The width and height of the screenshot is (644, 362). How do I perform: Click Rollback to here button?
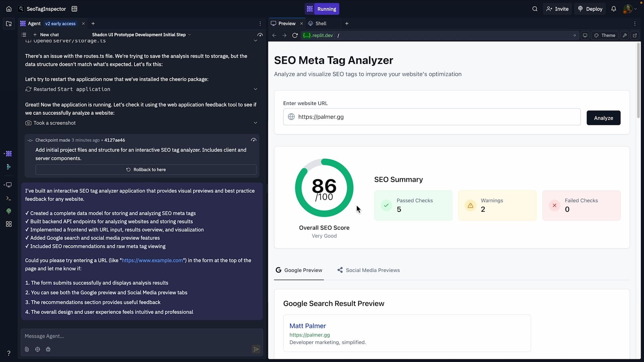click(x=146, y=170)
